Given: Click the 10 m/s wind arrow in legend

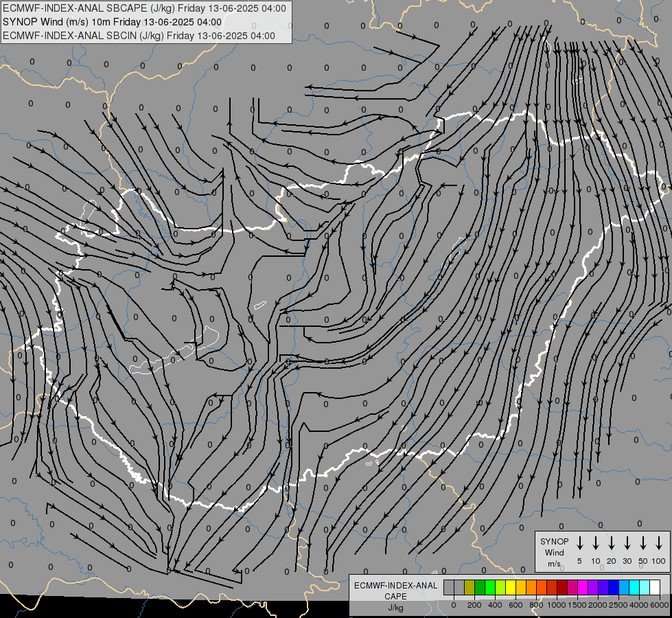Looking at the screenshot, I should pyautogui.click(x=595, y=543).
